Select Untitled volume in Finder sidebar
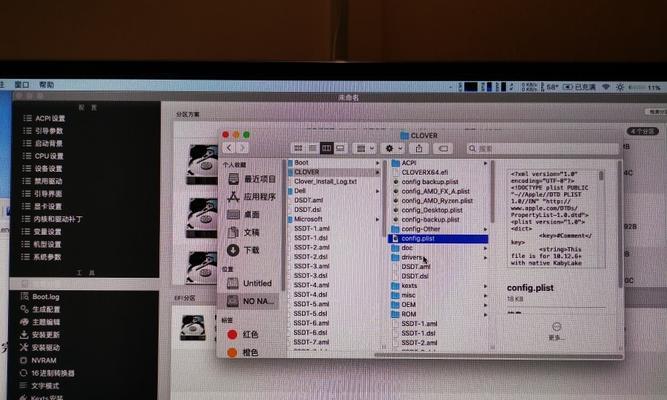This screenshot has width=667, height=400. coord(249,283)
